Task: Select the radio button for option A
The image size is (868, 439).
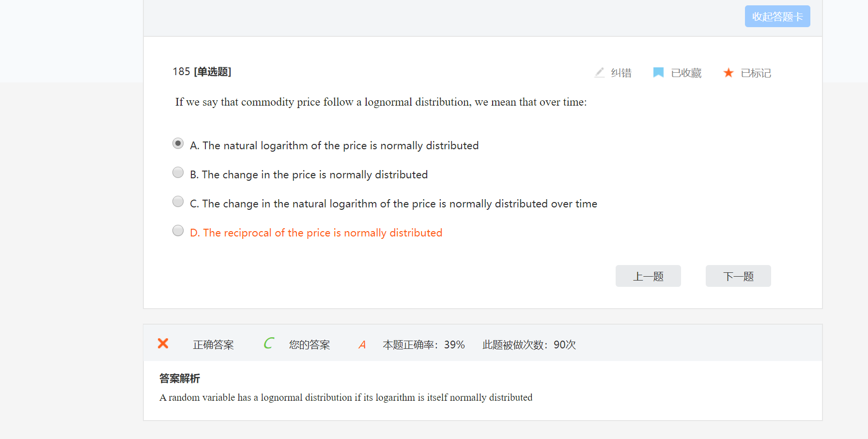Action: coord(178,143)
